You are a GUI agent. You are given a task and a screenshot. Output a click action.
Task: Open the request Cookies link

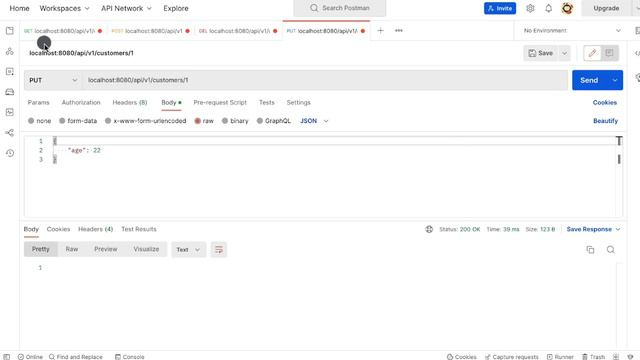click(605, 102)
